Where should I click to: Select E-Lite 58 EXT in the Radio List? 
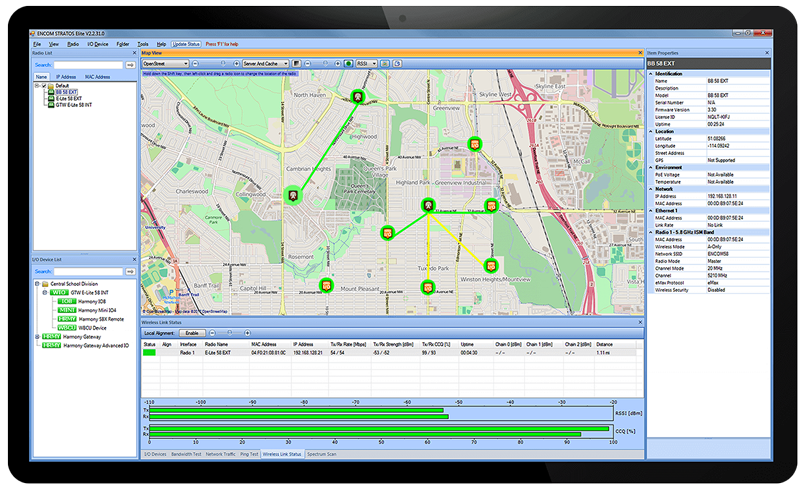coord(69,98)
